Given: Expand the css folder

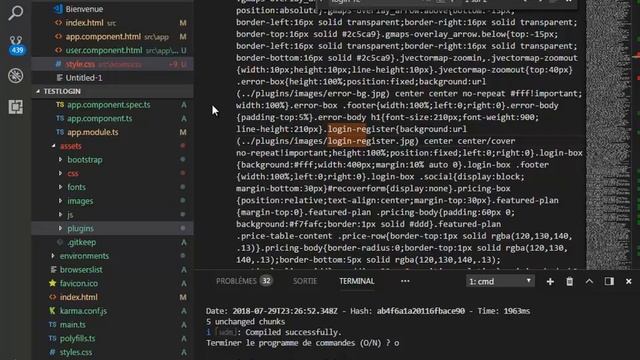Looking at the screenshot, I should click(x=112, y=173).
